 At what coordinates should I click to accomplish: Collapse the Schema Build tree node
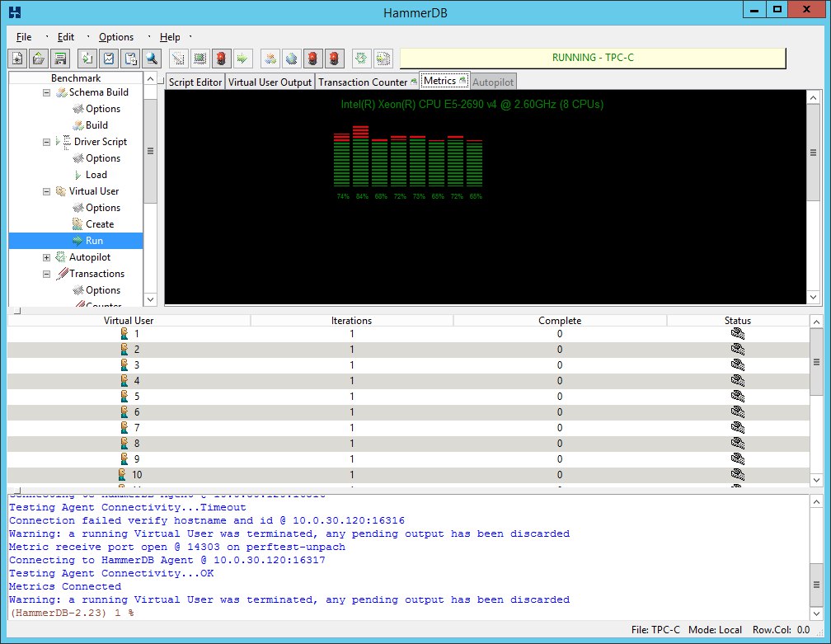click(47, 92)
